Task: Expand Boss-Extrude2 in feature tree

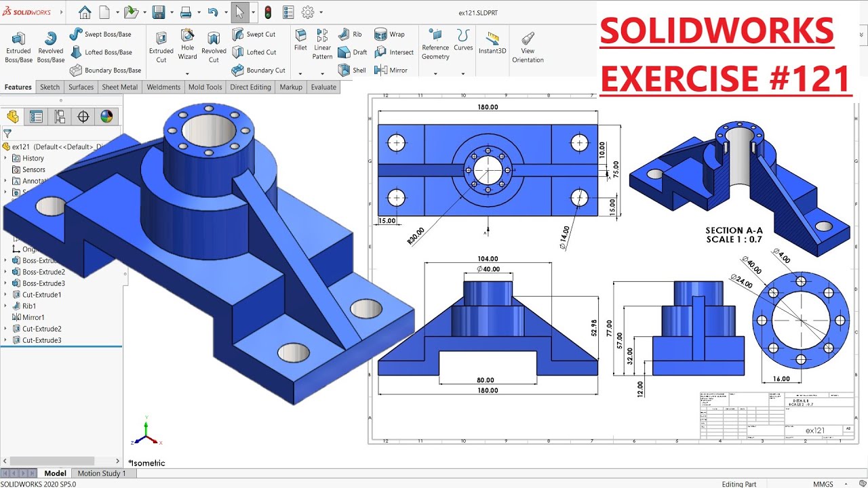Action: [x=5, y=272]
